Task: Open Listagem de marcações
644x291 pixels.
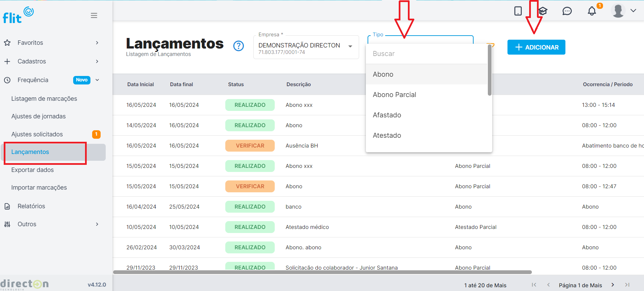Action: (x=44, y=99)
